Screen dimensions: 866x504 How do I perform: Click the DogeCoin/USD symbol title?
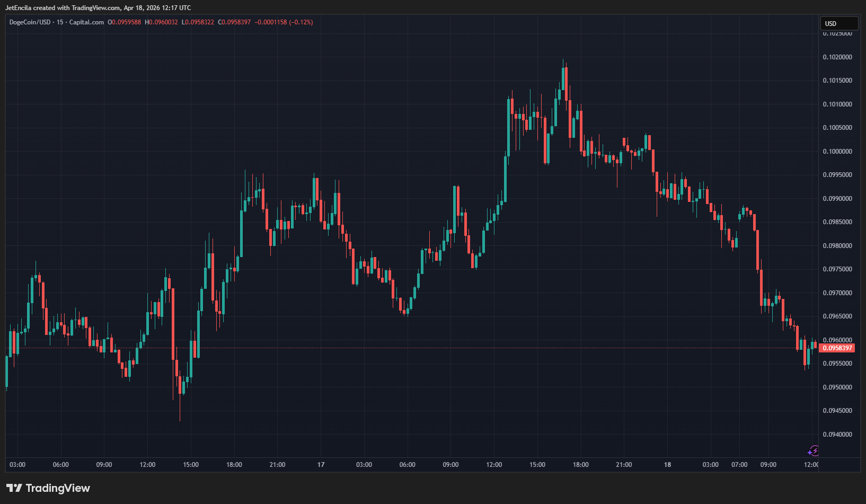30,22
